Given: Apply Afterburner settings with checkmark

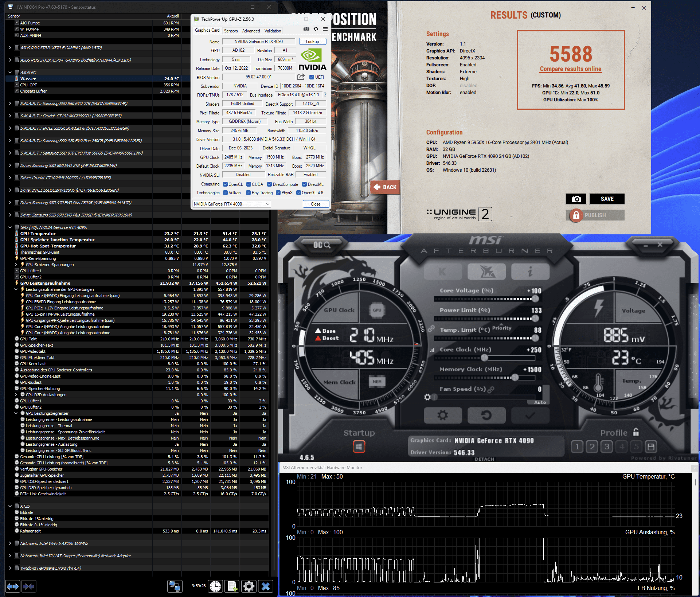Looking at the screenshot, I should pyautogui.click(x=530, y=415).
